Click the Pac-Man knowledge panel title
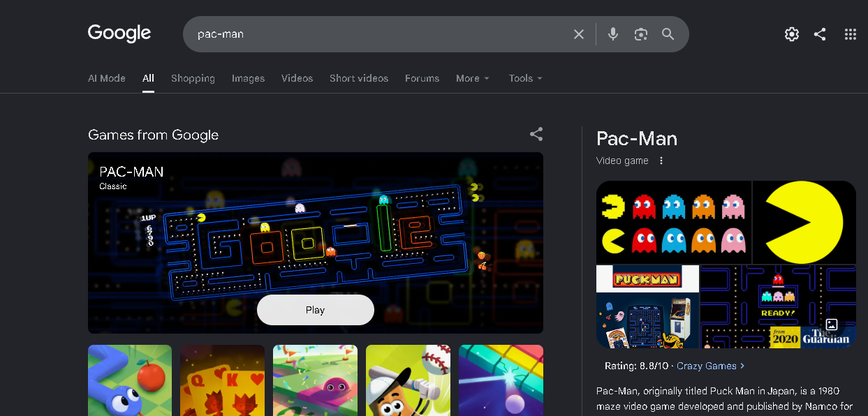 pyautogui.click(x=637, y=138)
